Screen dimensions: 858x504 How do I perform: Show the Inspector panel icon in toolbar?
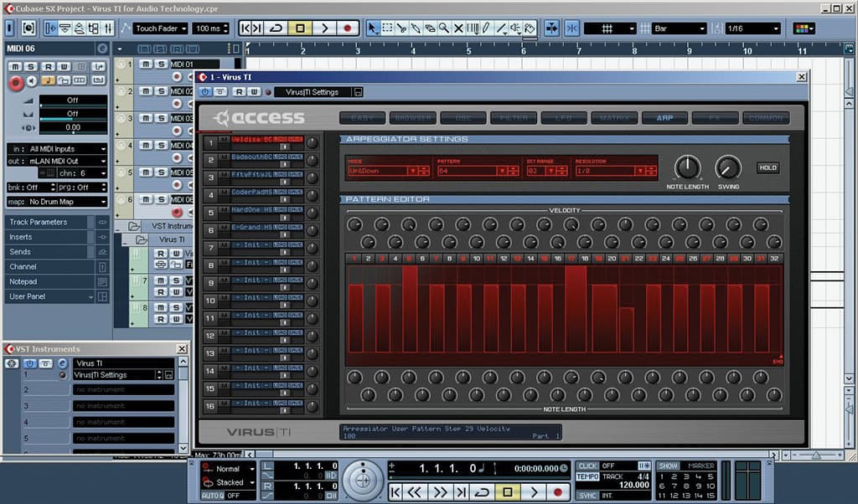click(x=50, y=28)
